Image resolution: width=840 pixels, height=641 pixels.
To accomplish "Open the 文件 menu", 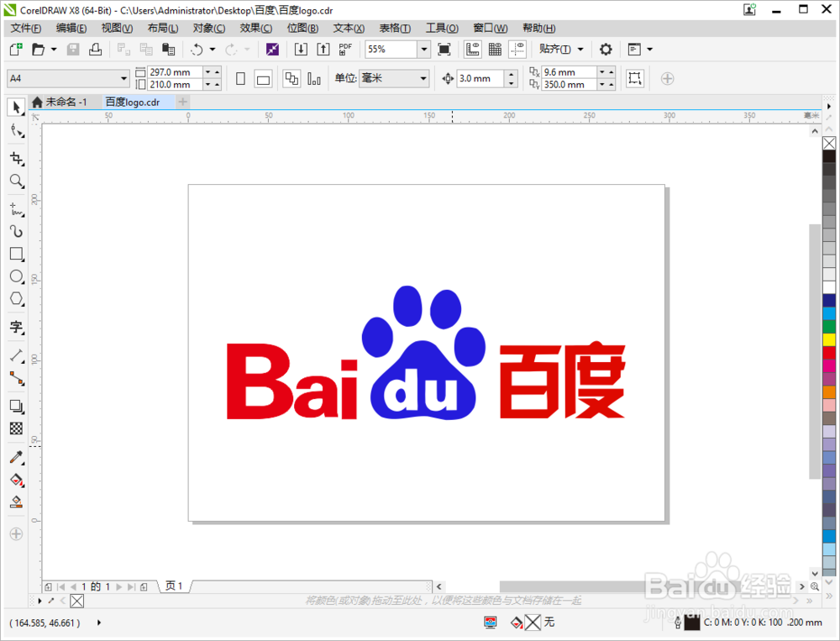I will (24, 28).
